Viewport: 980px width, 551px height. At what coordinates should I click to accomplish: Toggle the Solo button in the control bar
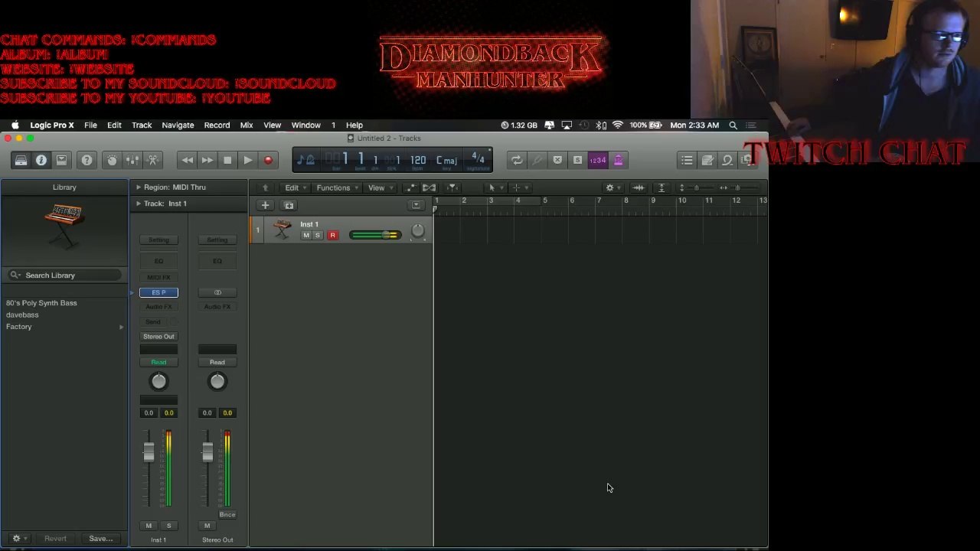click(x=577, y=160)
